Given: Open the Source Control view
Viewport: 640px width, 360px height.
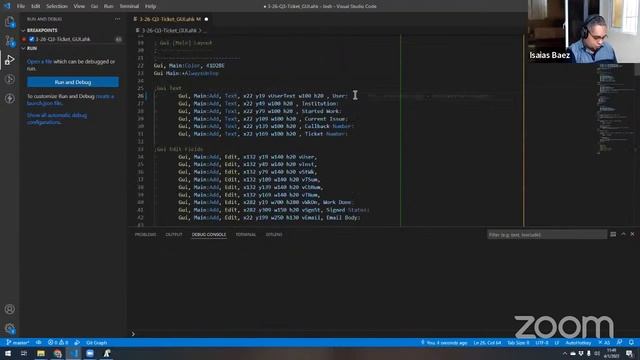Looking at the screenshot, I should tap(10, 41).
